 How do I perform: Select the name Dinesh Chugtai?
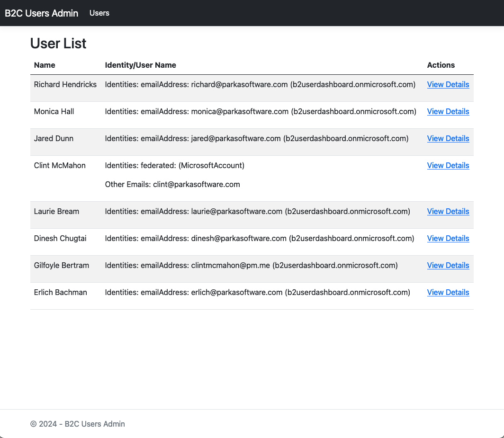point(60,239)
